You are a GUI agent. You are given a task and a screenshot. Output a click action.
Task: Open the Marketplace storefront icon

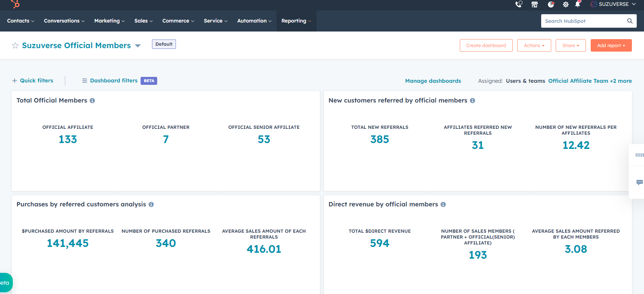pos(535,4)
